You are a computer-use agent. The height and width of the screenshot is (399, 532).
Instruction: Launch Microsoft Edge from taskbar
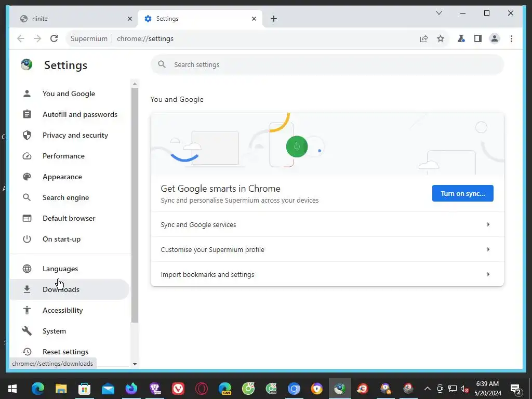(x=37, y=389)
